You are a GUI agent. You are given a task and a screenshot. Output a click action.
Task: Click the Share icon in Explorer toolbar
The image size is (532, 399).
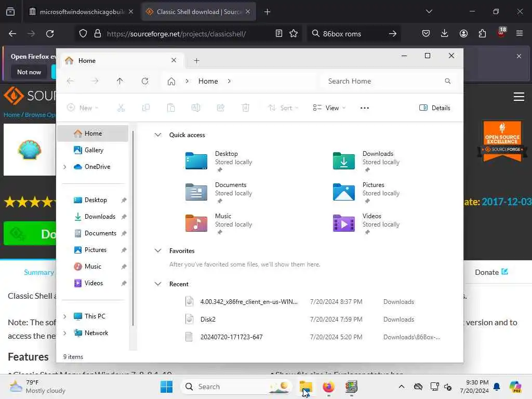(x=220, y=108)
